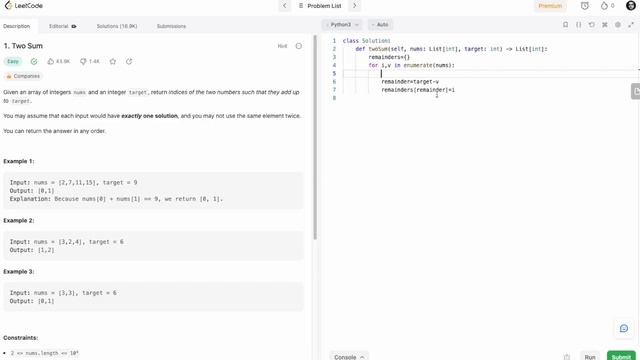This screenshot has width=640, height=360.
Task: Click the side panel tab at editor edge
Action: pyautogui.click(x=636, y=91)
